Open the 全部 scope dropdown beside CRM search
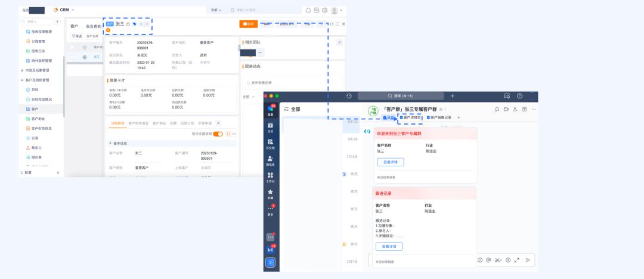 coord(216,10)
